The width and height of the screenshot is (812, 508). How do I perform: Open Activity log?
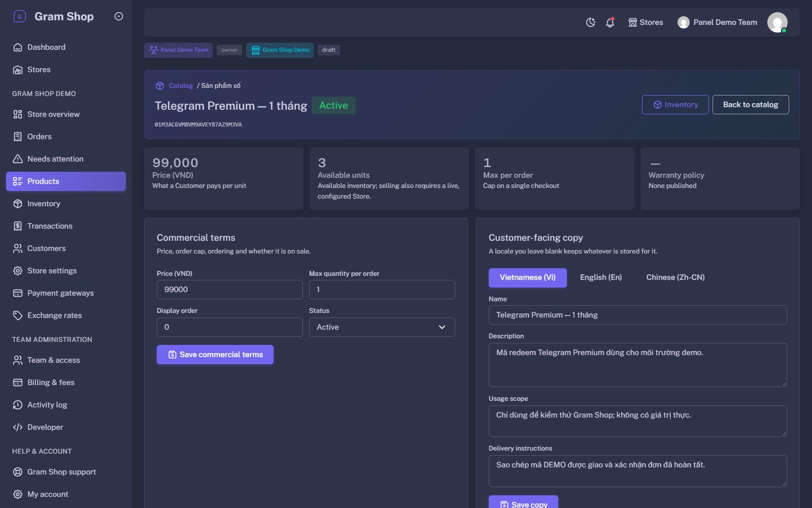pos(66,405)
